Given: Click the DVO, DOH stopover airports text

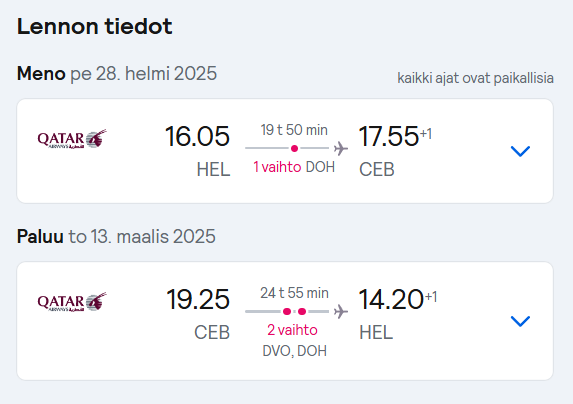Looking at the screenshot, I should (295, 351).
